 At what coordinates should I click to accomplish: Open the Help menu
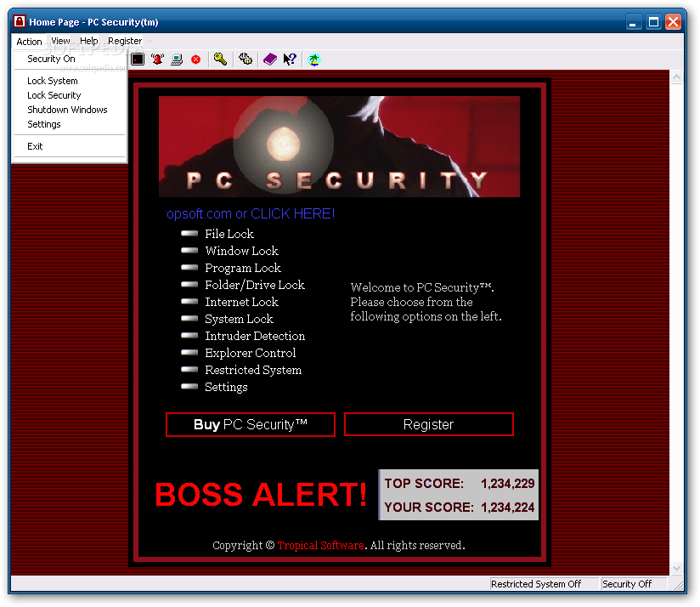click(x=89, y=41)
